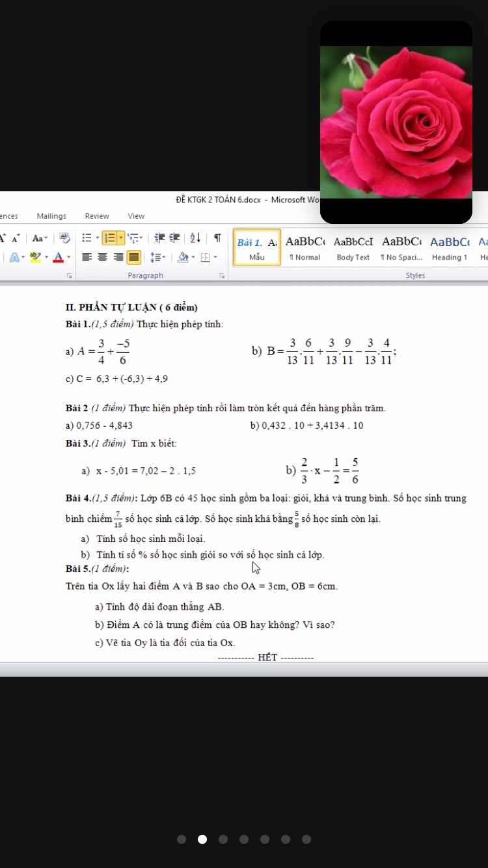This screenshot has height=868, width=488.
Task: Open the Review ribbon tab
Action: point(97,216)
